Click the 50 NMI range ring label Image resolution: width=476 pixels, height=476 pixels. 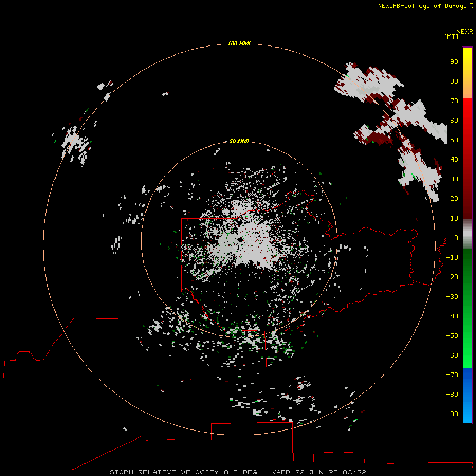tap(239, 141)
